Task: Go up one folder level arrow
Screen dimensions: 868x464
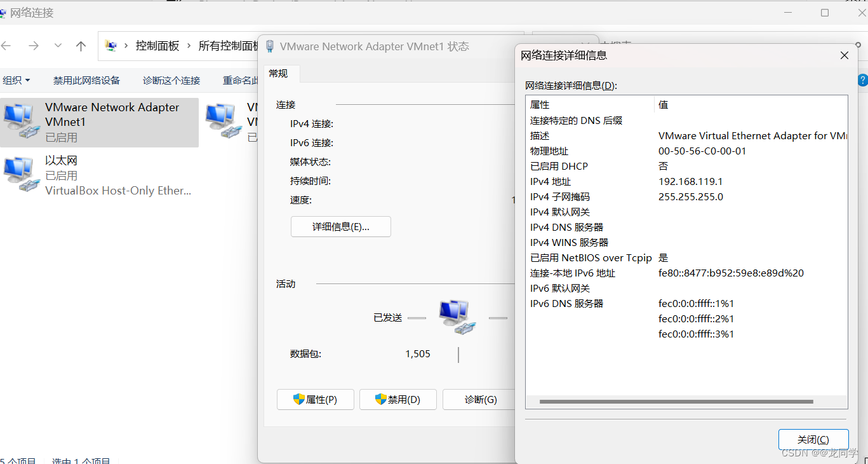Action: (81, 46)
